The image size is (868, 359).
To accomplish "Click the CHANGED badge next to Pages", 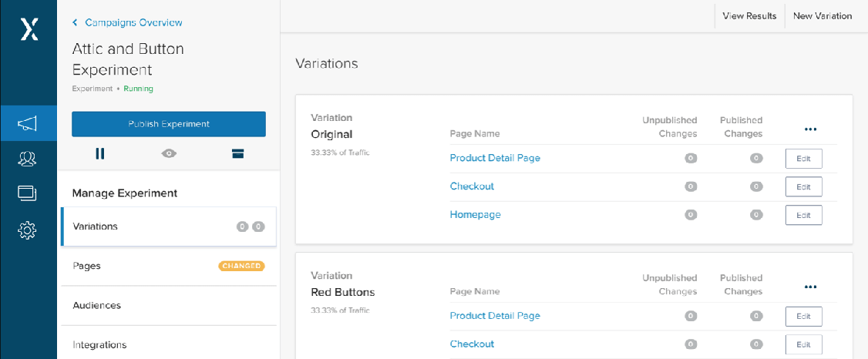I will 242,266.
